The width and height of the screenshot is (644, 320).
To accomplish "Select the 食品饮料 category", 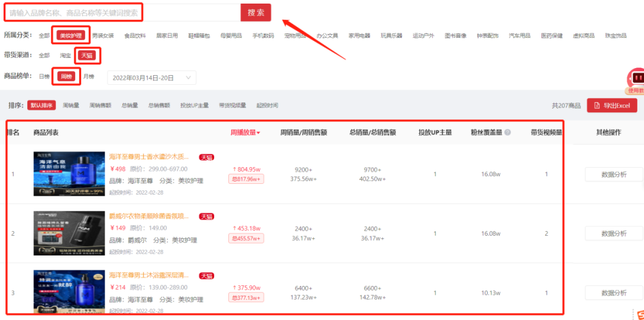I will click(x=135, y=36).
